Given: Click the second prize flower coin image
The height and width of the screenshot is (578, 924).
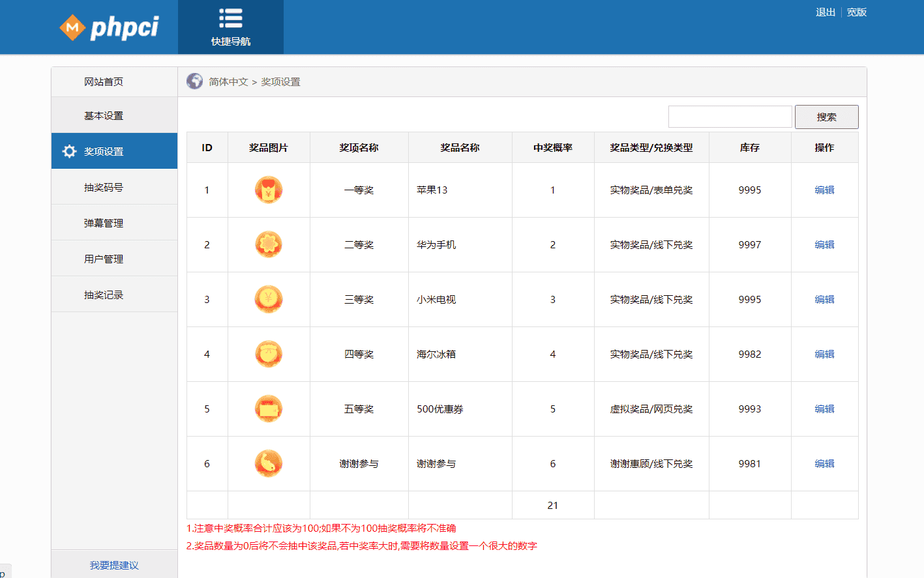Looking at the screenshot, I should pos(268,244).
